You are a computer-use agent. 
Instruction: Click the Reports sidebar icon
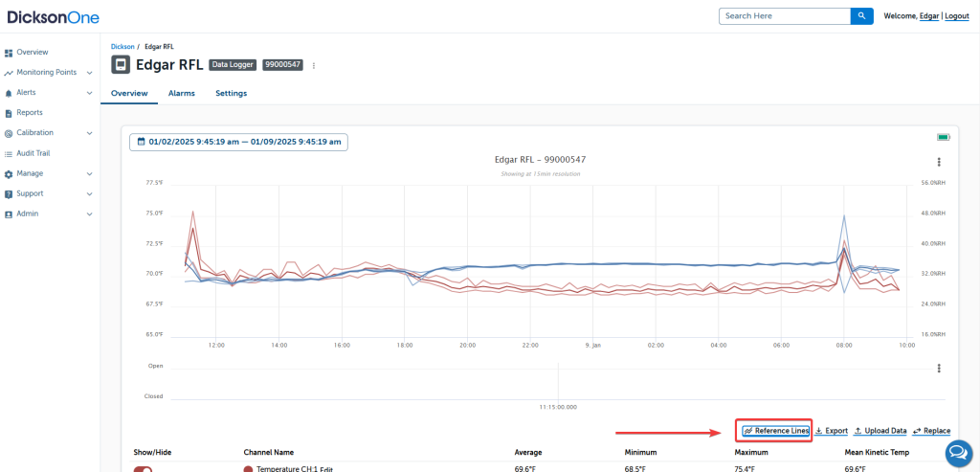click(x=9, y=113)
